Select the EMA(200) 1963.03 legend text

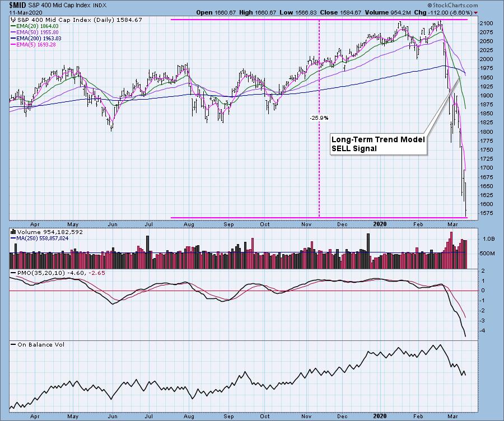click(x=39, y=39)
